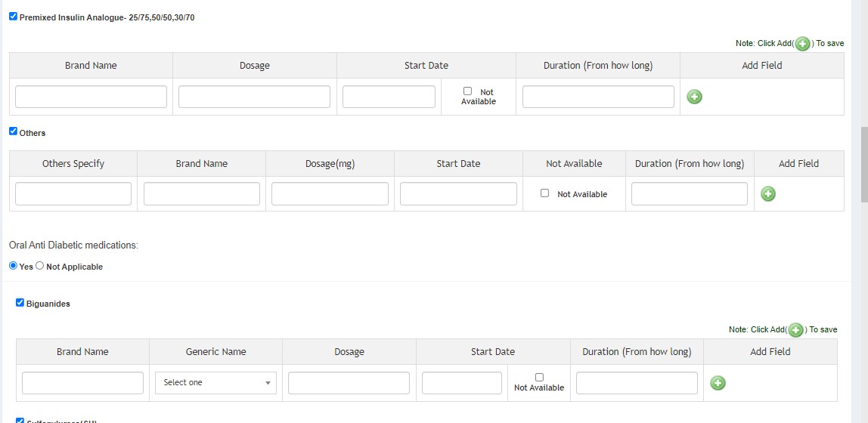Viewport: 868px width, 423px height.
Task: Click Brand Name field under Biguanides
Action: pyautogui.click(x=82, y=383)
